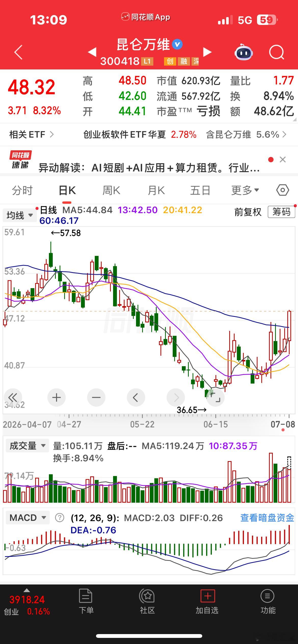Expand quote details corner triangle
Viewport: 298px width, 644px height.
(295, 119)
